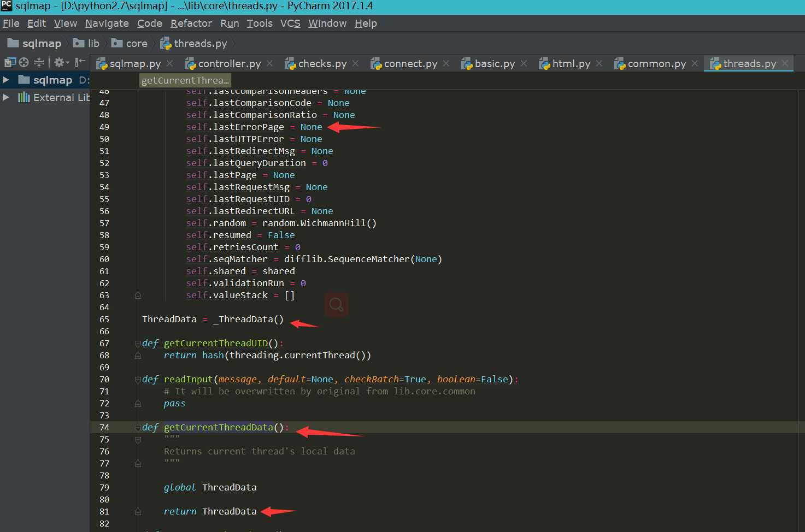Switch to the controller.py tab
The image size is (805, 532).
pyautogui.click(x=230, y=63)
